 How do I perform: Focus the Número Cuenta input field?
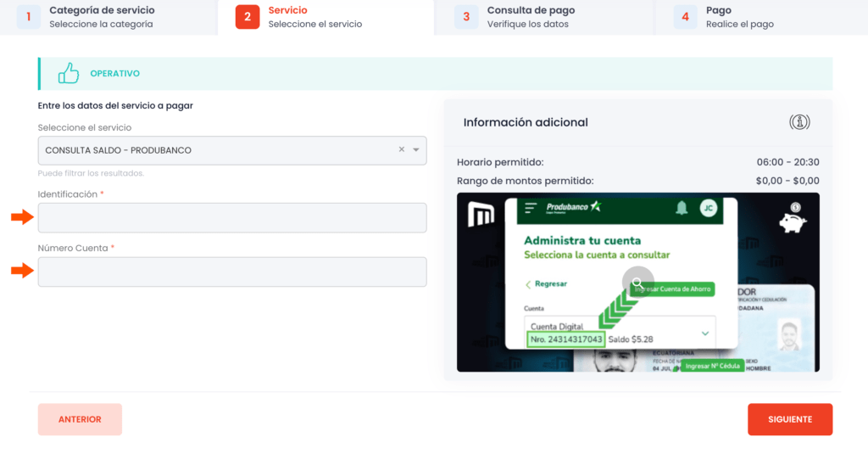[x=232, y=272]
